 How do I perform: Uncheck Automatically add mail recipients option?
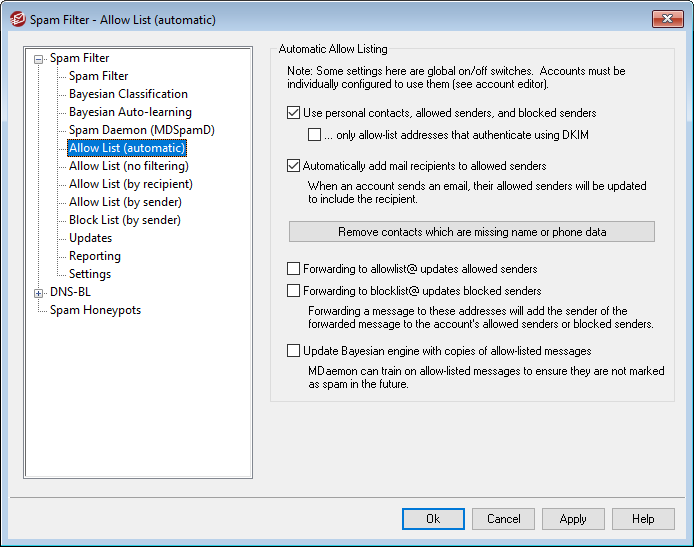click(293, 166)
